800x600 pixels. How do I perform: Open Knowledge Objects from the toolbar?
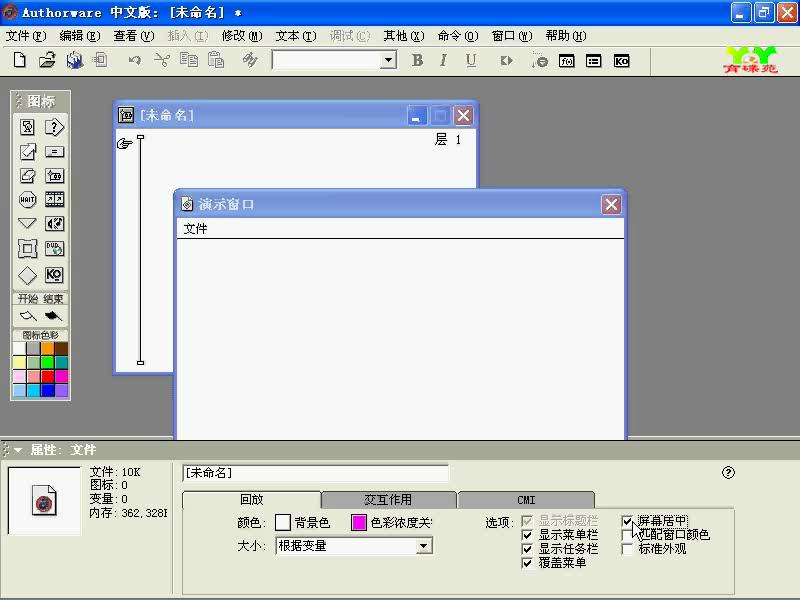[x=621, y=61]
